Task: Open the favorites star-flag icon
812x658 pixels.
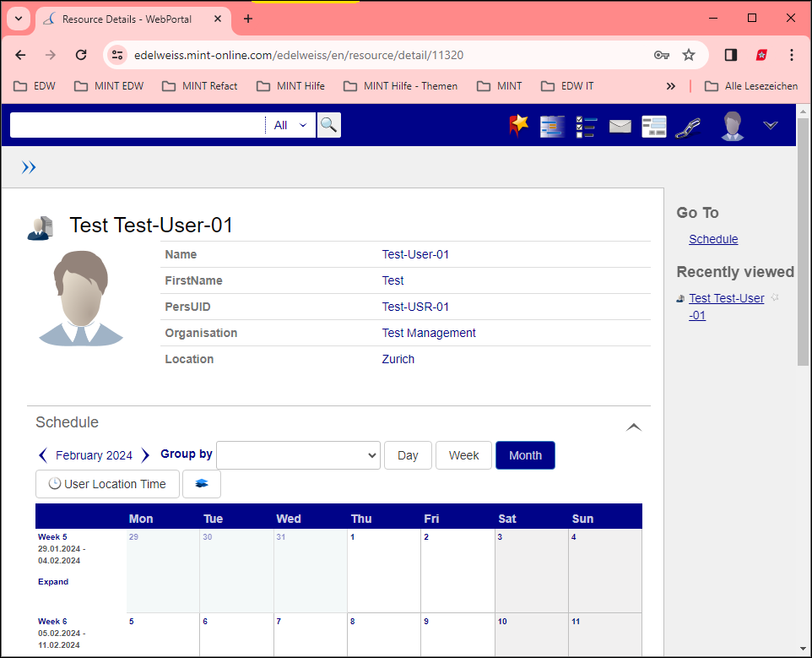Action: 518,125
